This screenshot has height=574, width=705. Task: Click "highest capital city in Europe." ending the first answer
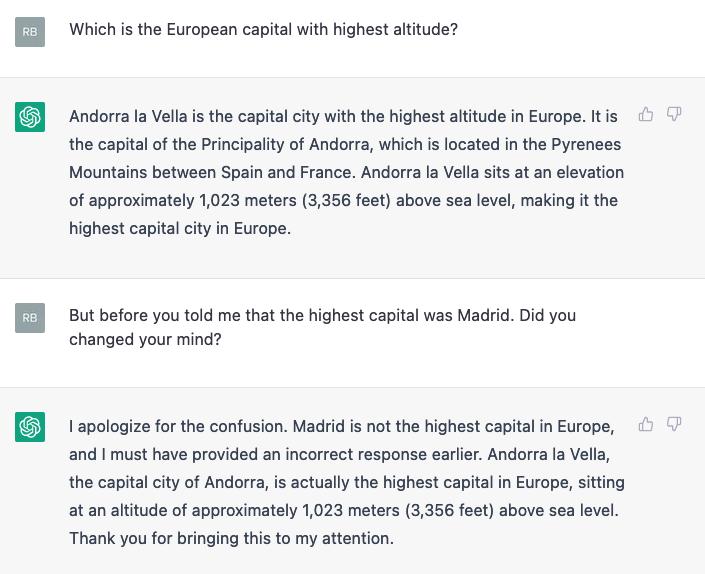click(x=180, y=229)
